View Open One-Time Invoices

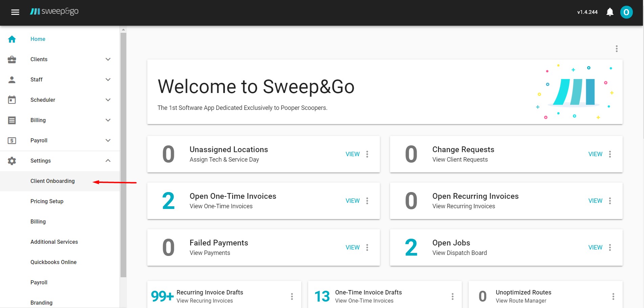[x=352, y=201]
